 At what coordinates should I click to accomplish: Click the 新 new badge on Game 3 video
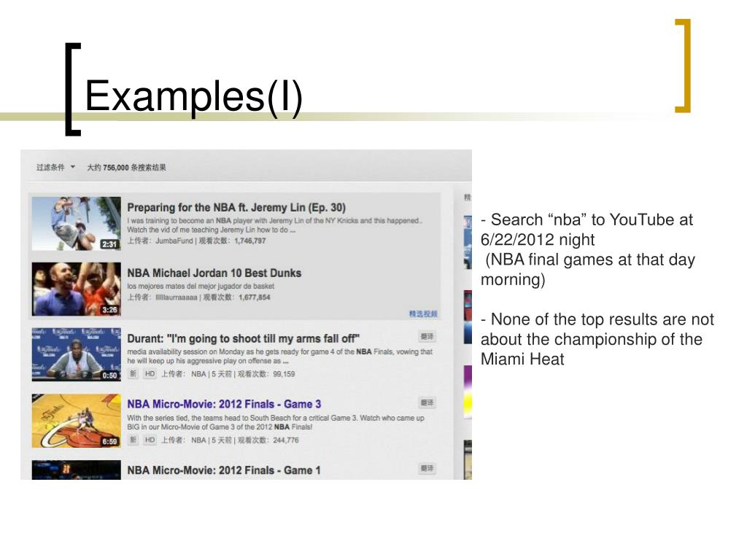(x=133, y=440)
